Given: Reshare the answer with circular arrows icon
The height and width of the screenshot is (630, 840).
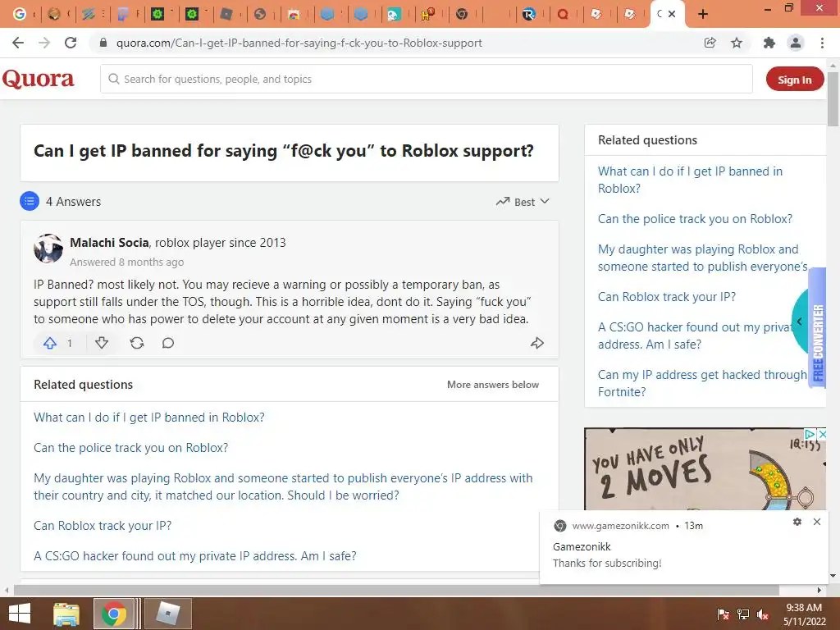Looking at the screenshot, I should point(137,343).
